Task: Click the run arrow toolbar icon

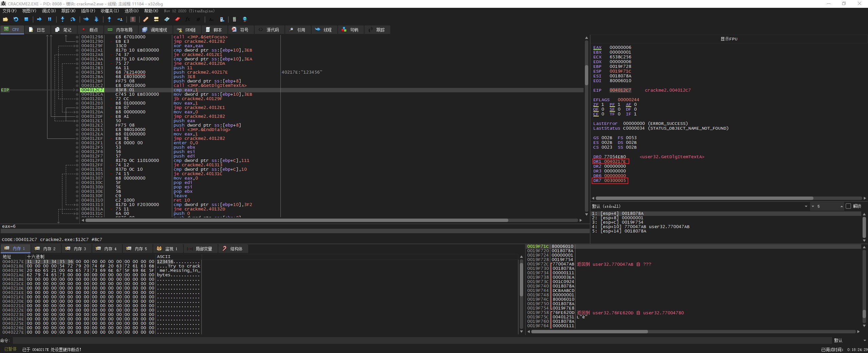Action: point(39,19)
